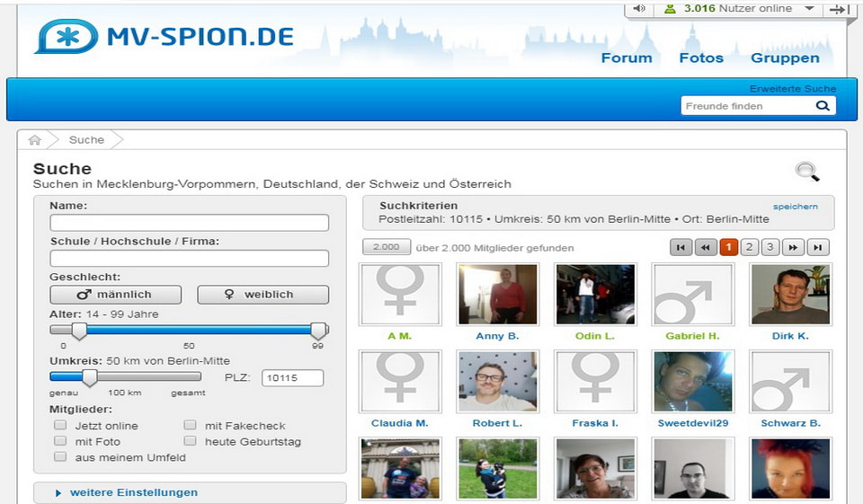Expand weitere Einstellungen section
This screenshot has height=504, width=863.
(x=133, y=492)
